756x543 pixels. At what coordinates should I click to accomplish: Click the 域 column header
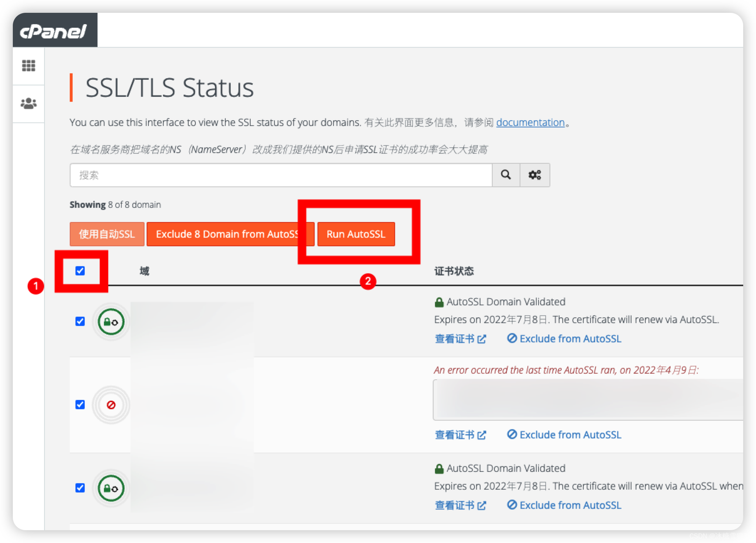144,271
